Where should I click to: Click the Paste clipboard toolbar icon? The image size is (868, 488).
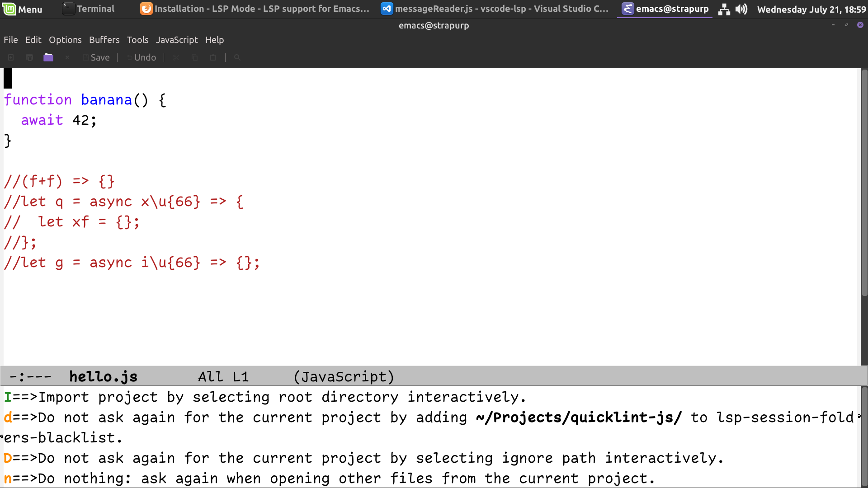click(x=213, y=57)
